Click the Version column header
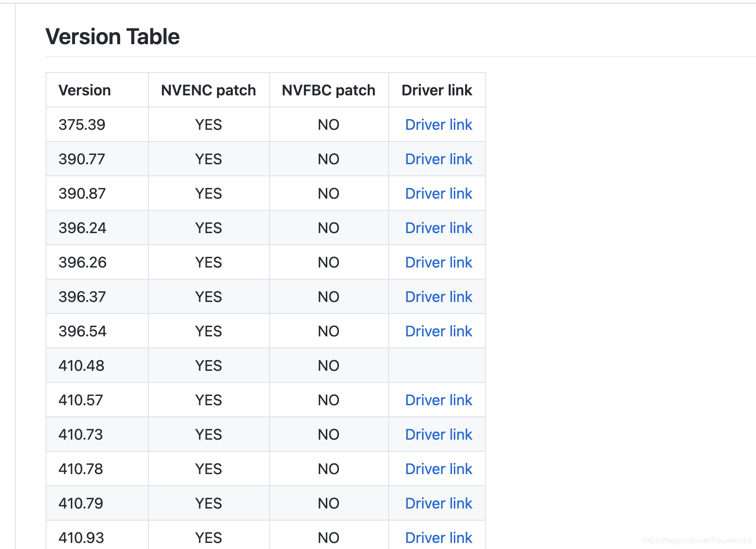 [x=85, y=90]
